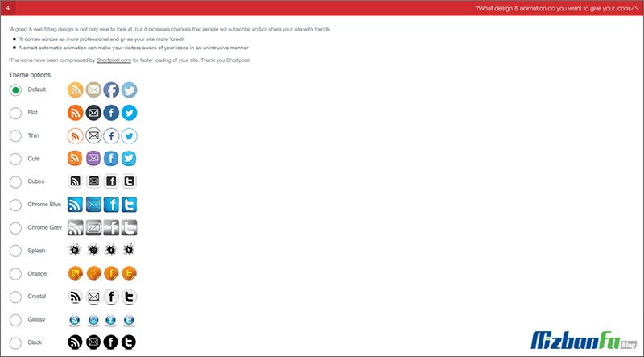Click the Chrome Blue Twitter icon
The width and height of the screenshot is (644, 357).
(x=129, y=205)
